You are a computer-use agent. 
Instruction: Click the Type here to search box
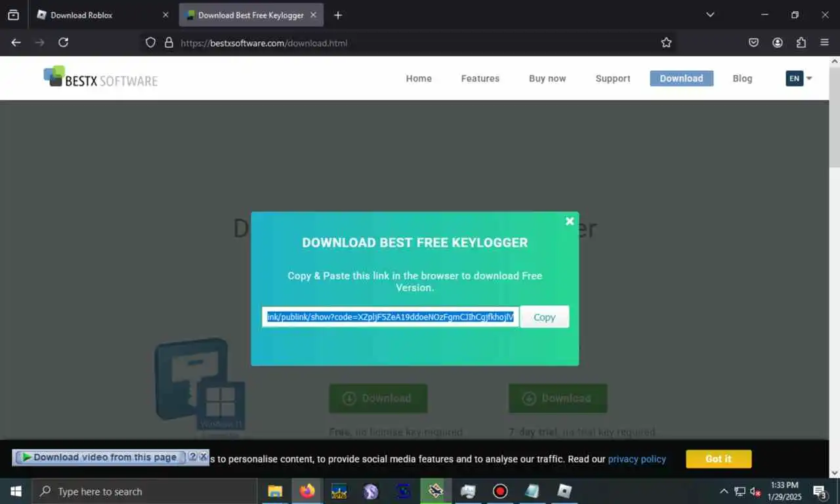144,491
